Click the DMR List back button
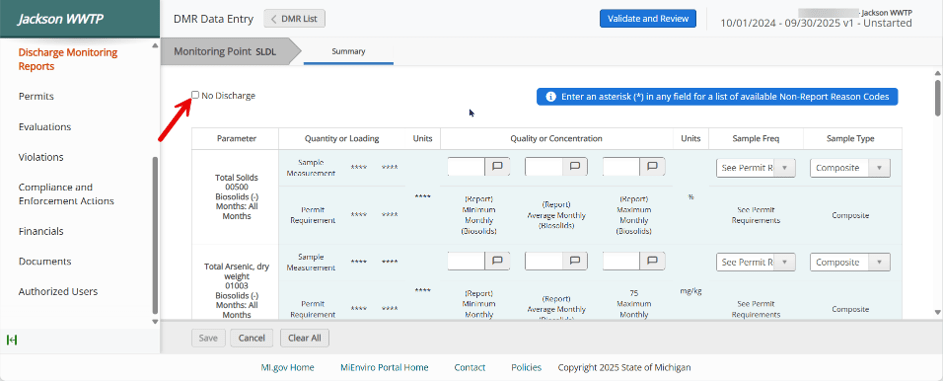This screenshot has height=381, width=943. [295, 19]
